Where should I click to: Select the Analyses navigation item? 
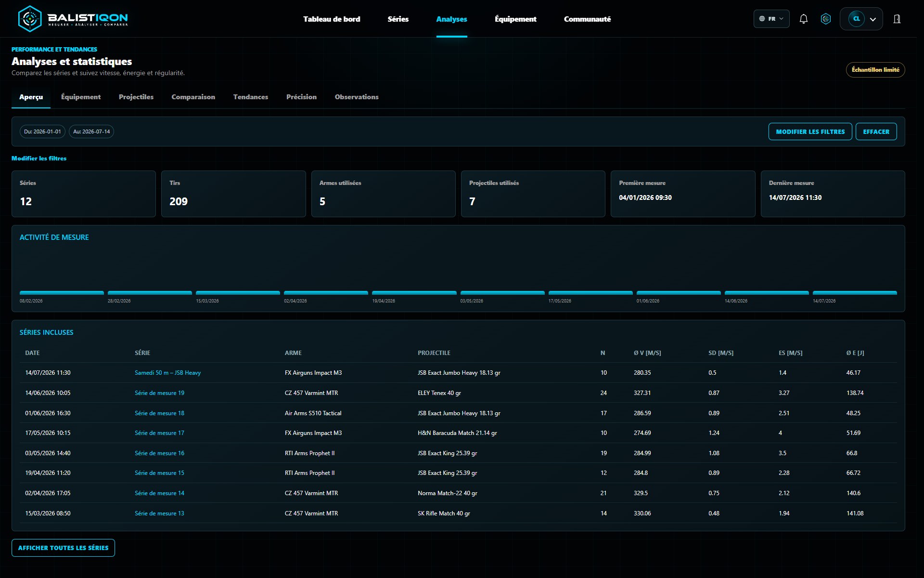coord(451,19)
